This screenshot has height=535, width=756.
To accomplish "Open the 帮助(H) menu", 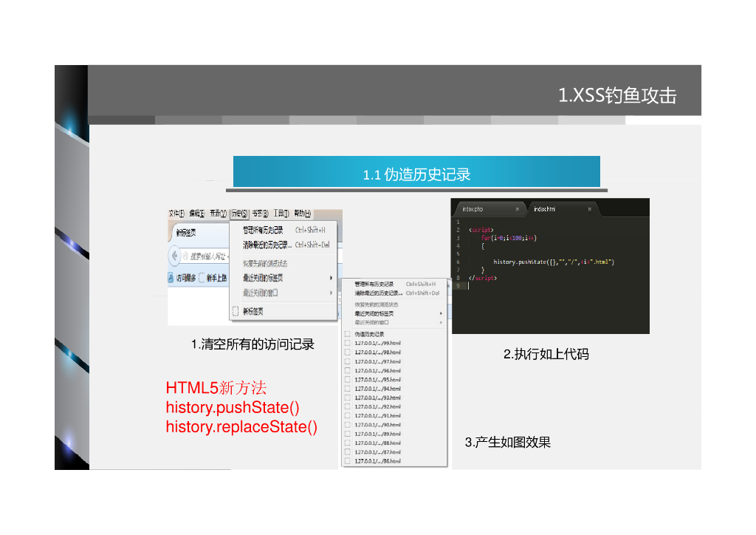I will pyautogui.click(x=302, y=214).
